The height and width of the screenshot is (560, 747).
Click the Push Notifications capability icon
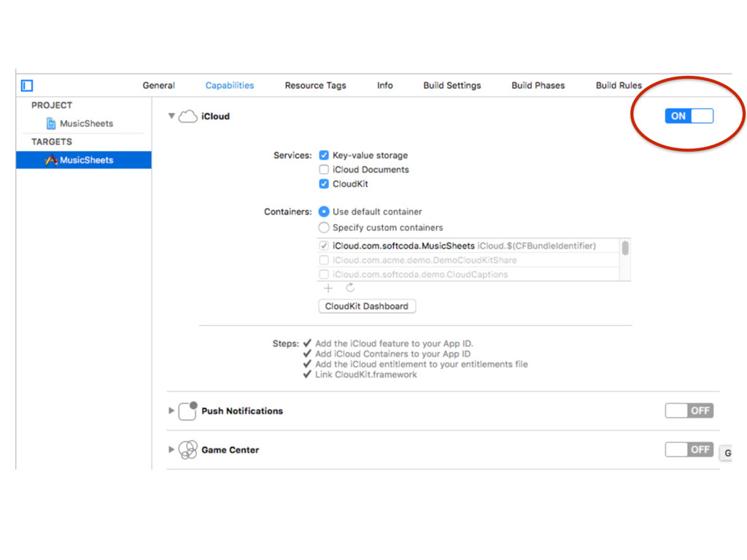[187, 411]
